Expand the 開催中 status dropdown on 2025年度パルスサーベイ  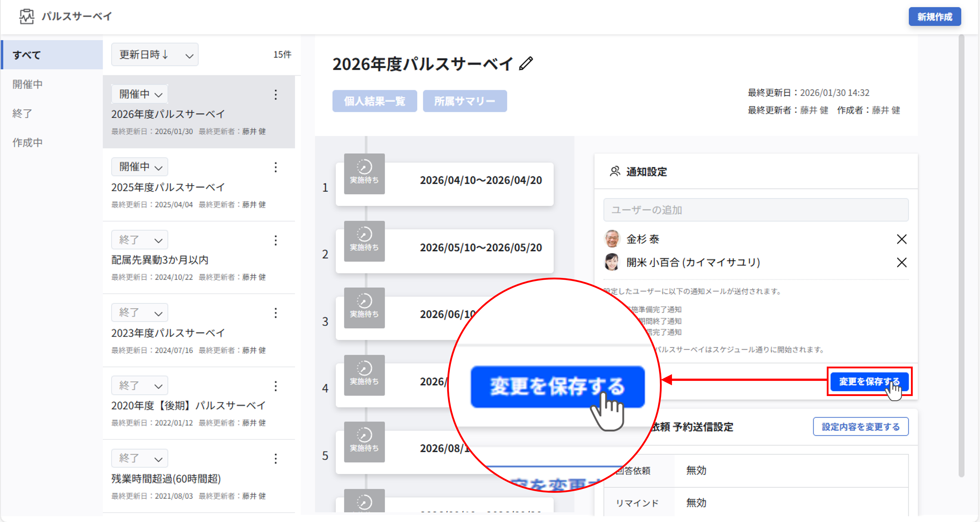[x=139, y=167]
